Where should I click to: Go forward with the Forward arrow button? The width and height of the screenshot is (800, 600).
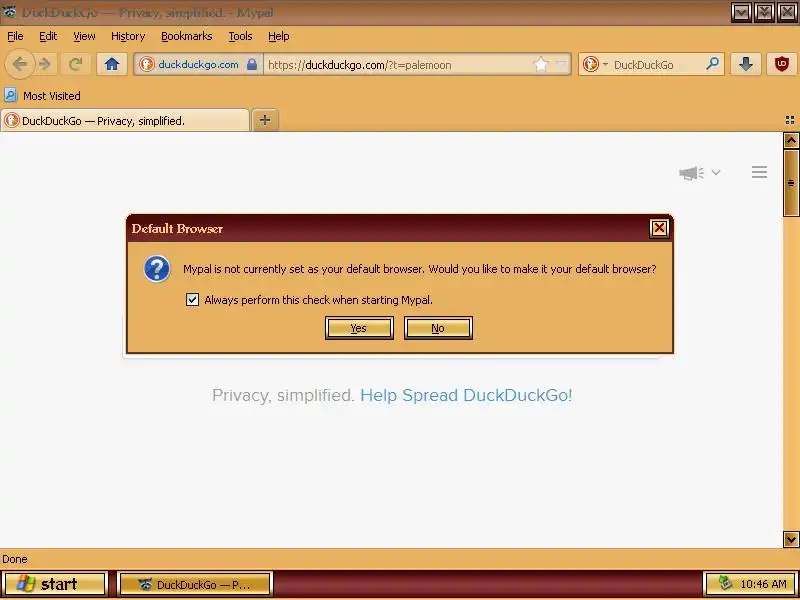[46, 64]
